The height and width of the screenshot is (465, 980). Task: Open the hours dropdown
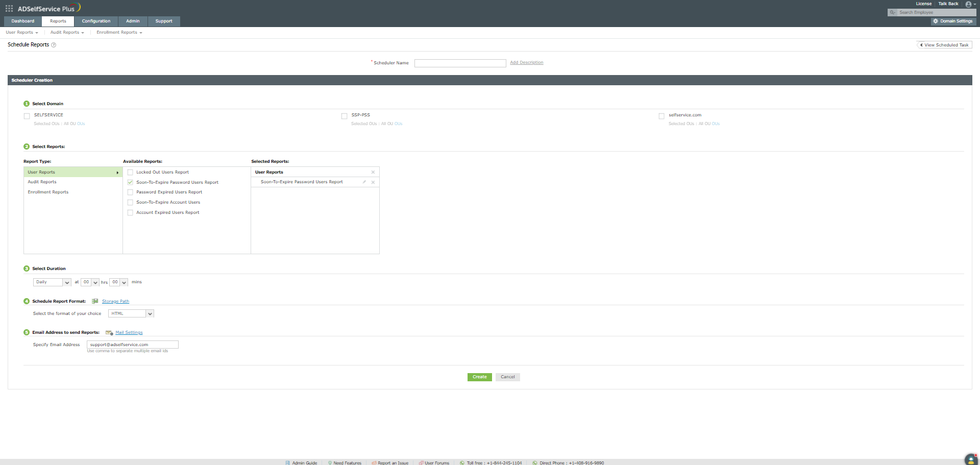(90, 282)
